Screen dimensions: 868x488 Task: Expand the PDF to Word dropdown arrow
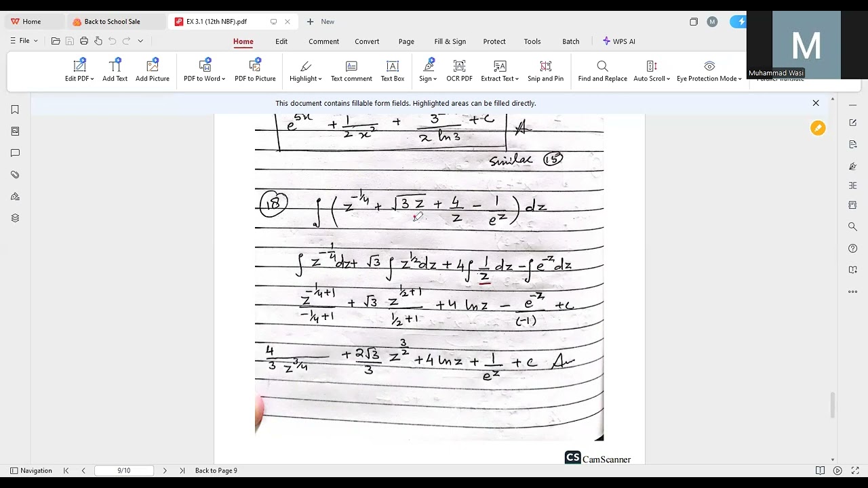point(224,79)
